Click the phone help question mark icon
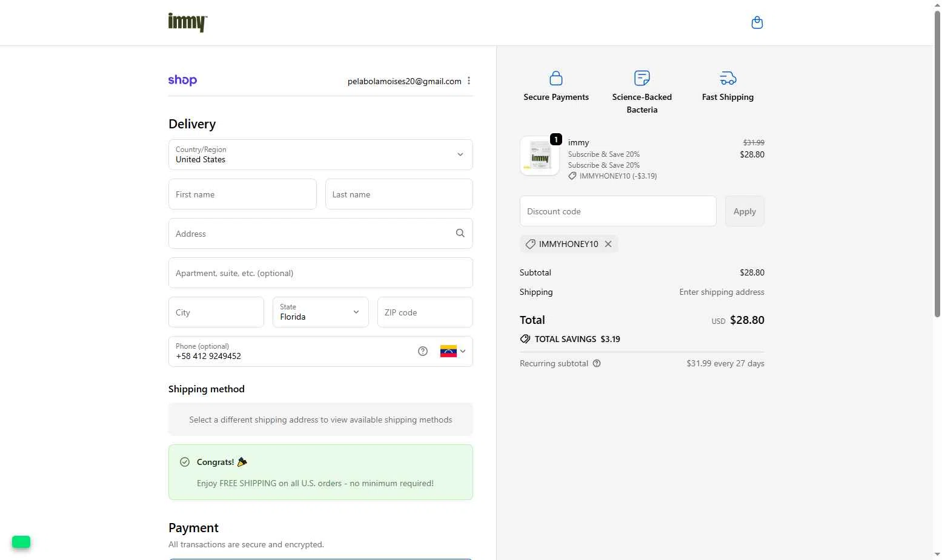 click(423, 351)
